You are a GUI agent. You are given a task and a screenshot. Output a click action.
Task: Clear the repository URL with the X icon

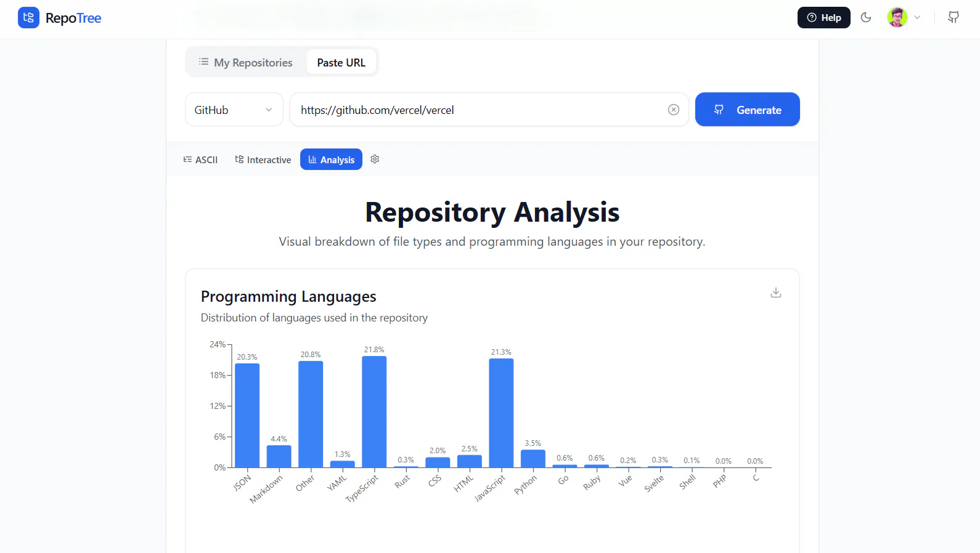[x=674, y=110]
